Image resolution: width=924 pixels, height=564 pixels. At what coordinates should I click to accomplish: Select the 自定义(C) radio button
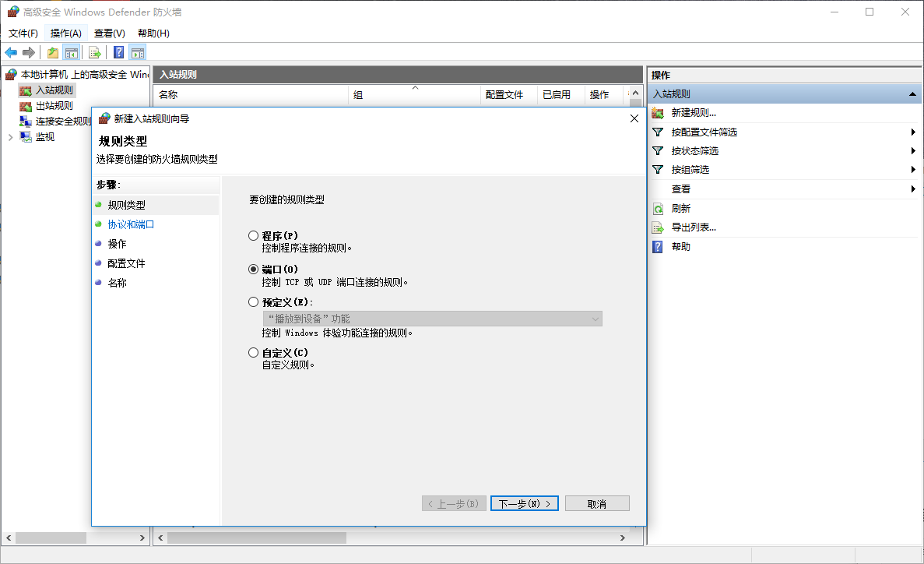254,353
